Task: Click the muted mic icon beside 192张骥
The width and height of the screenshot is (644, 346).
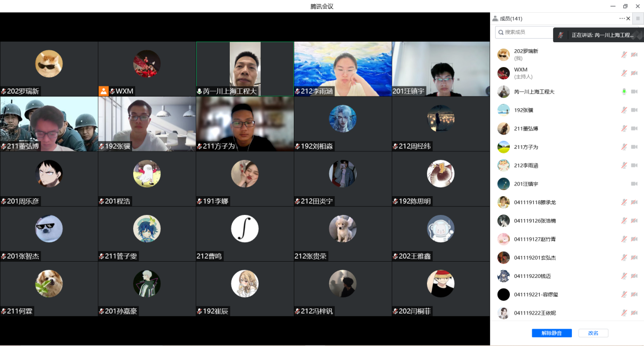Action: coord(624,110)
